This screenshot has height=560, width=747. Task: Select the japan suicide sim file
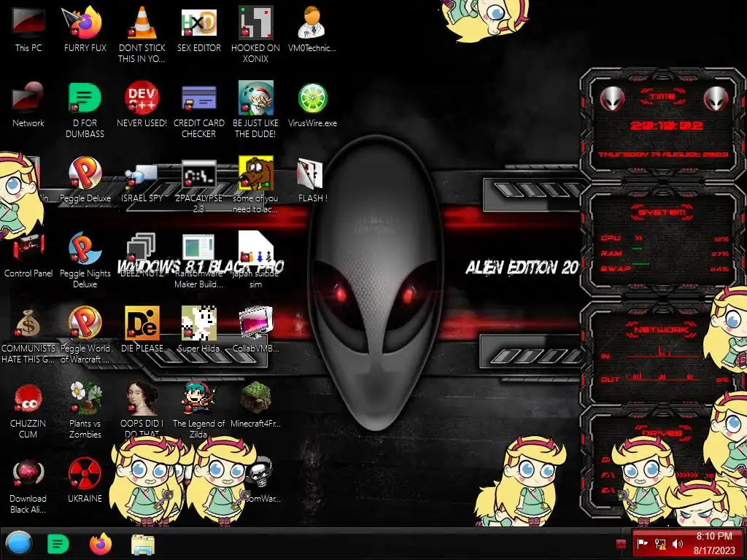pos(255,246)
